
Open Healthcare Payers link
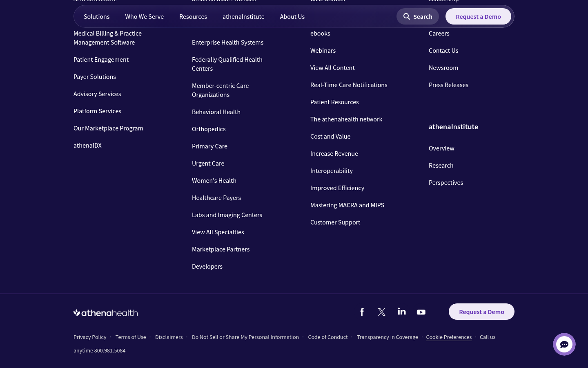pyautogui.click(x=216, y=197)
